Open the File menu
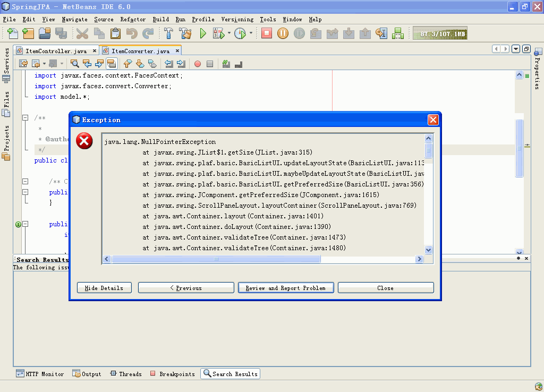The width and height of the screenshot is (544, 392). coord(10,20)
